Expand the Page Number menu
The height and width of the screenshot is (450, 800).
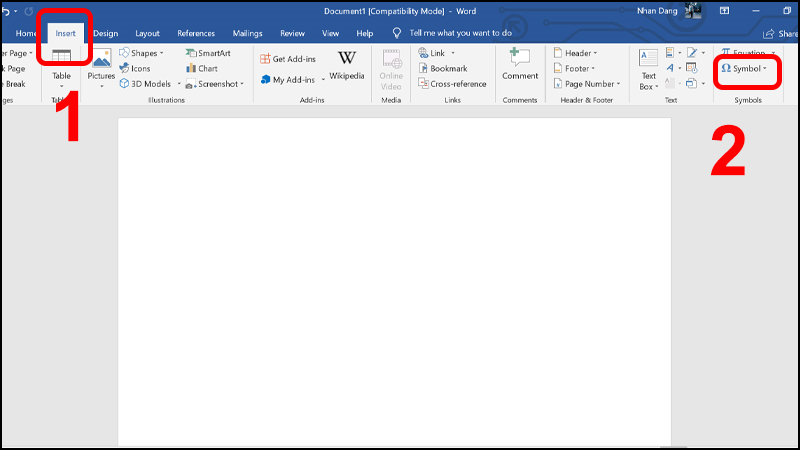(x=590, y=83)
